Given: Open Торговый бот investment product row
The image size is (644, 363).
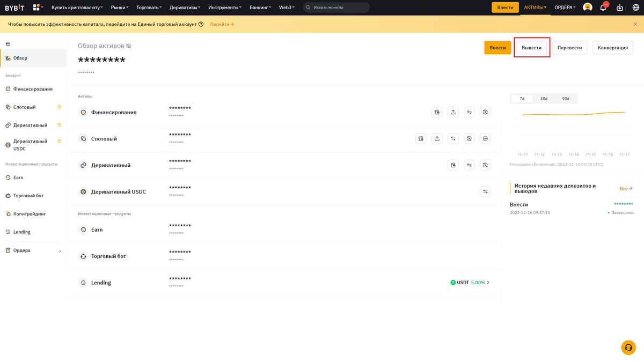Looking at the screenshot, I should point(284,256).
